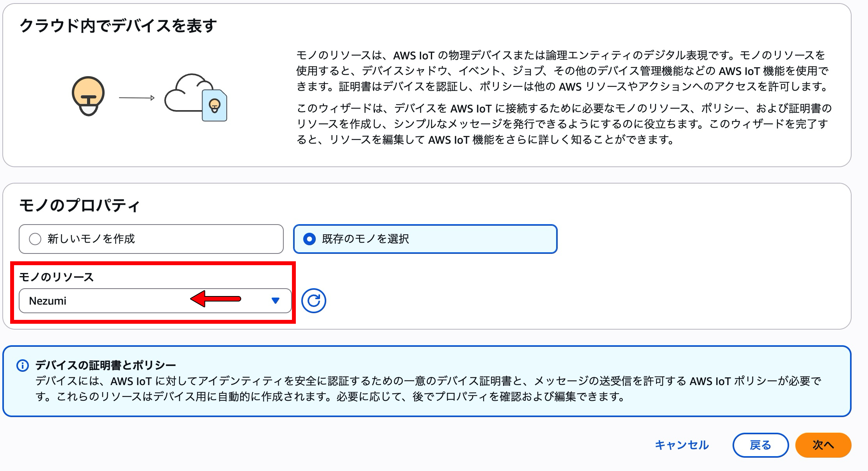Click the モノのプロパティ section heading
Viewport: 868px width, 471px height.
point(80,205)
